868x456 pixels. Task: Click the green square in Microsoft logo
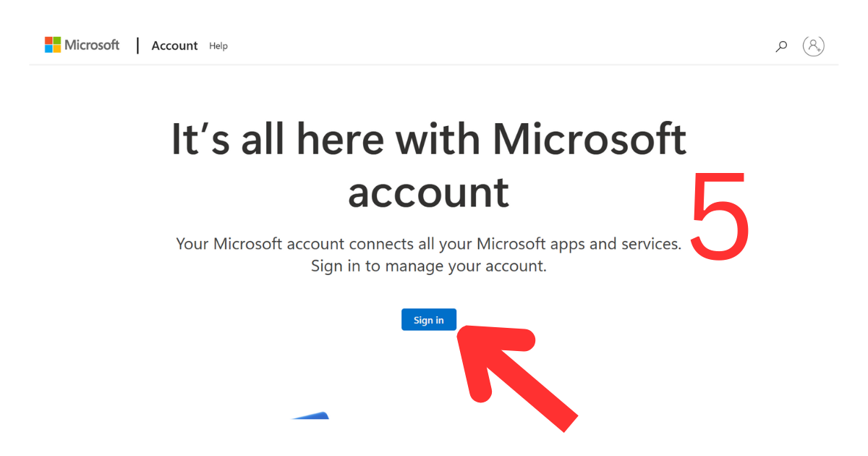tap(57, 41)
